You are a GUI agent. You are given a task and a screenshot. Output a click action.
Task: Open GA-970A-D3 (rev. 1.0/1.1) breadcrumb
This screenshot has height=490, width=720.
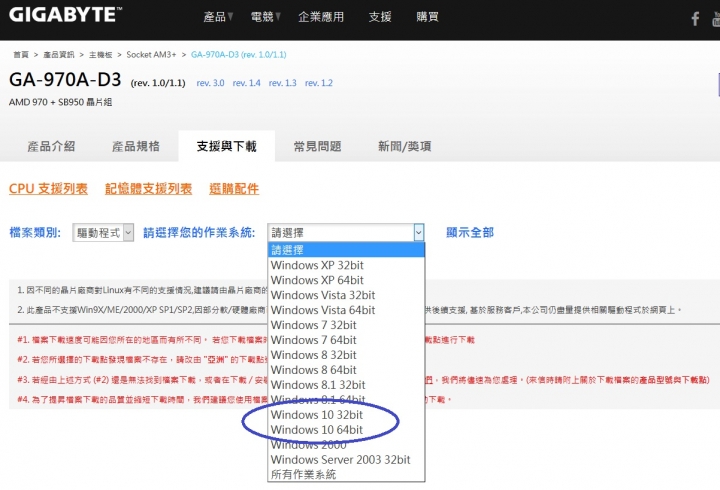(x=238, y=55)
